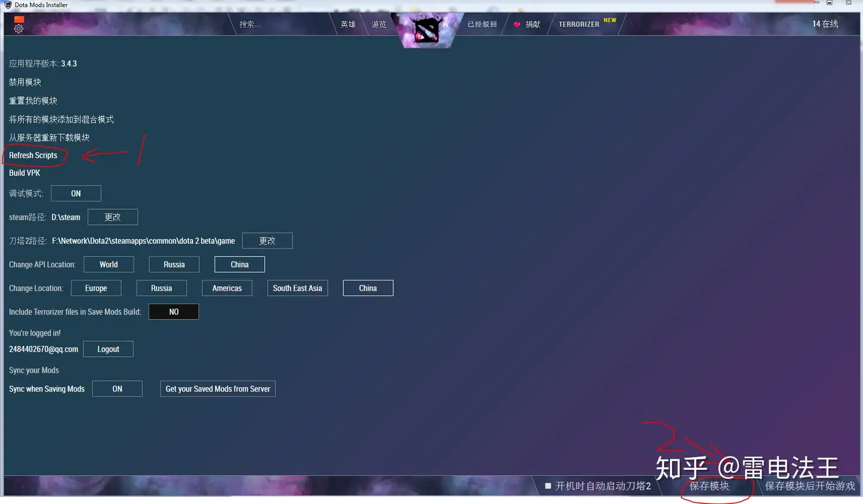The width and height of the screenshot is (863, 504).
Task: Open the 游览 tab
Action: point(379,25)
